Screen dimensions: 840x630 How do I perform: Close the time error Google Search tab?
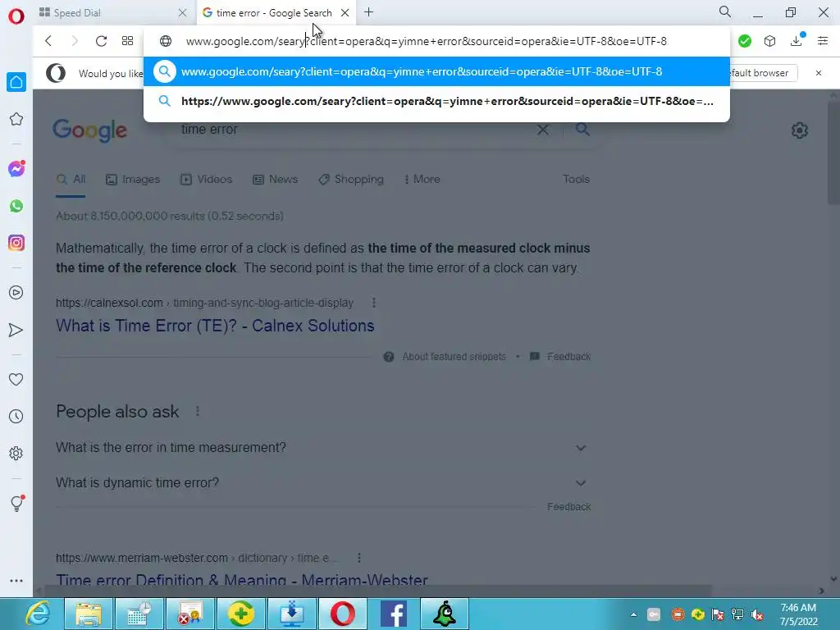click(x=345, y=13)
